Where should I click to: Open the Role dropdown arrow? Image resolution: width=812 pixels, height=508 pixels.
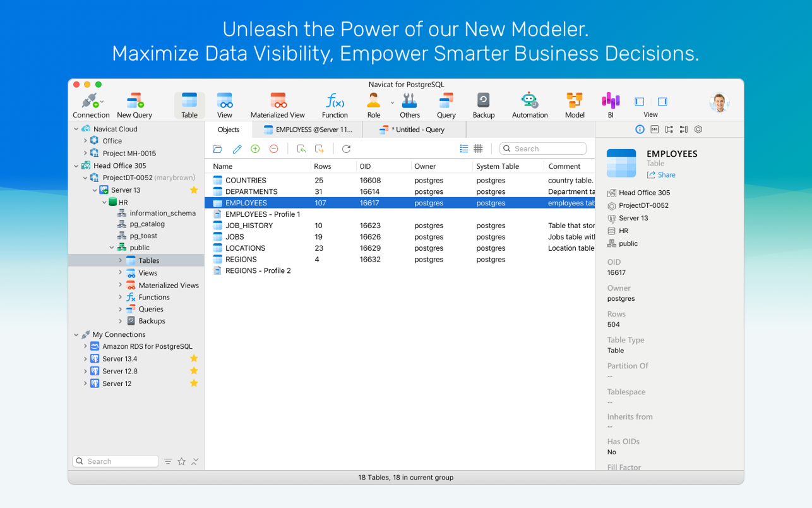[392, 102]
